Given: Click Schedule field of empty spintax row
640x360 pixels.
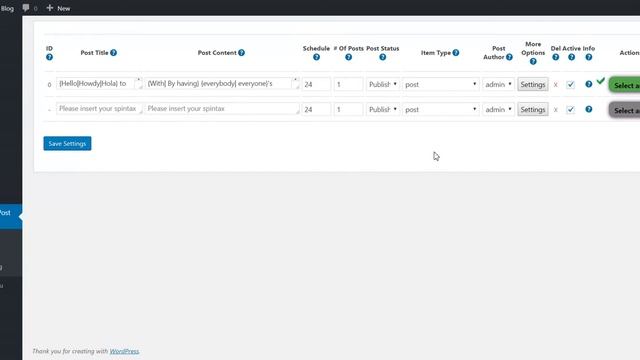Looking at the screenshot, I should pos(316,109).
